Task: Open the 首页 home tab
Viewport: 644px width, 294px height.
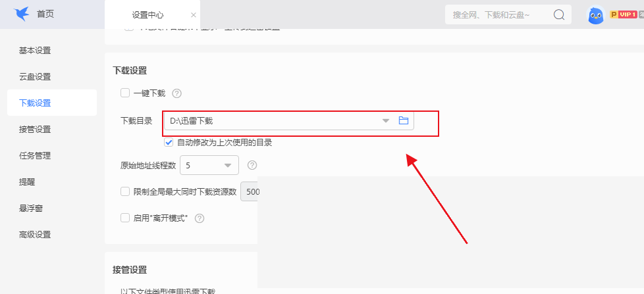Action: click(x=45, y=14)
